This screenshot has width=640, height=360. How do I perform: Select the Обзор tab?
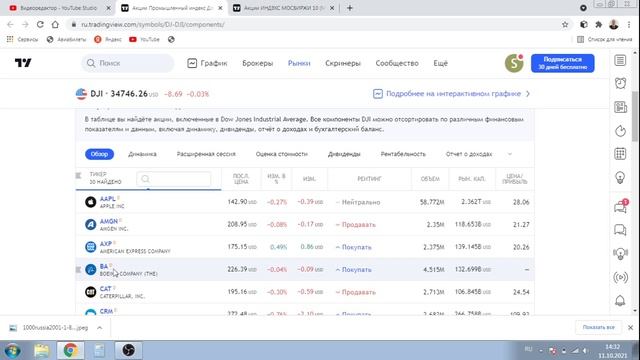[x=99, y=154]
